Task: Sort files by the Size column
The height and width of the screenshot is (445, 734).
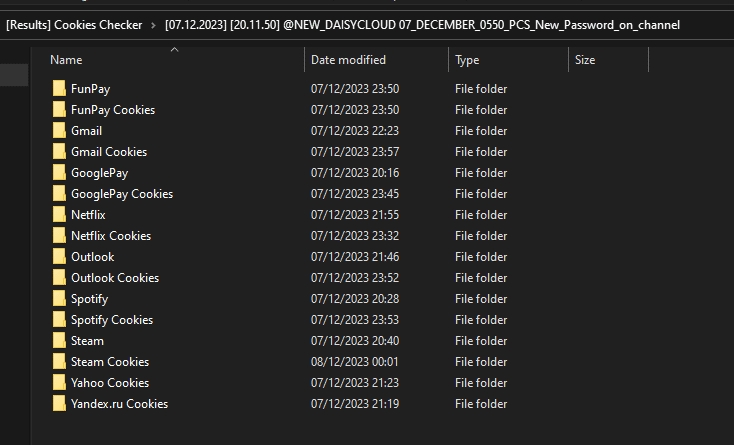Action: pyautogui.click(x=585, y=60)
